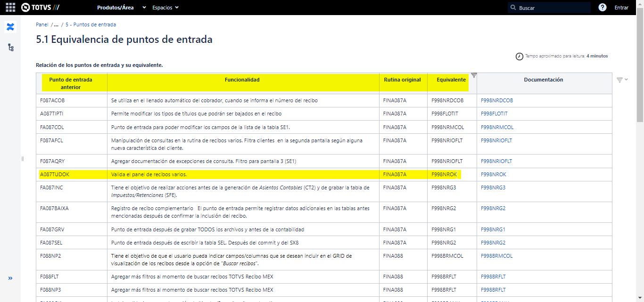
Task: Click the Funcionalidad column header
Action: tap(243, 83)
